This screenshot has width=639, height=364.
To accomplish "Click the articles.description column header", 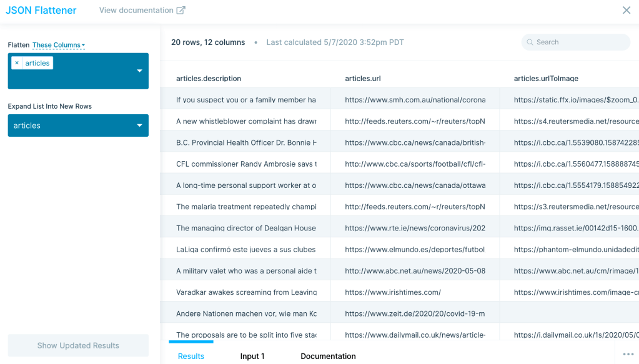I will 209,79.
